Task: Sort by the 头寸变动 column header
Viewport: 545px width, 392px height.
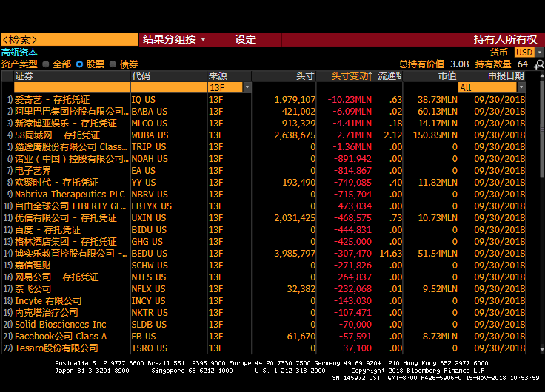Action: pyautogui.click(x=344, y=76)
